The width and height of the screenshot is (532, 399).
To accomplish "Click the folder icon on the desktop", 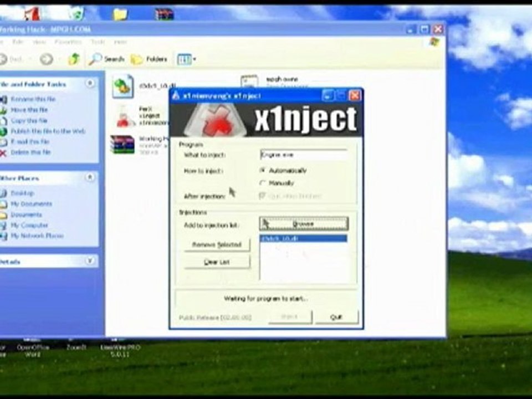I will (120, 14).
